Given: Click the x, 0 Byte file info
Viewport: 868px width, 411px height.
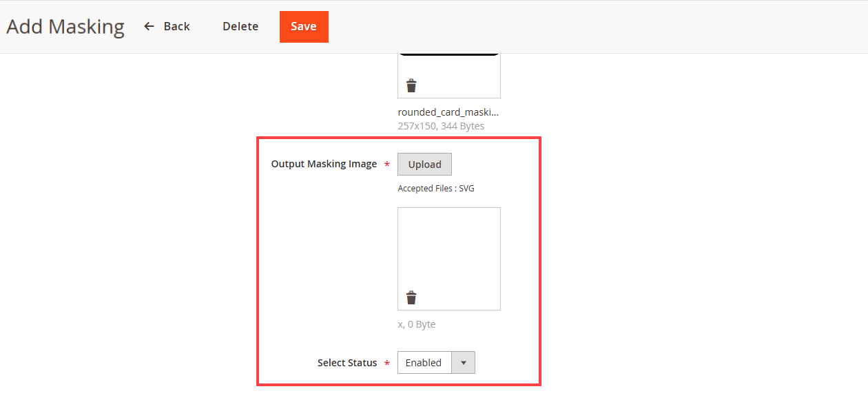Looking at the screenshot, I should tap(417, 324).
